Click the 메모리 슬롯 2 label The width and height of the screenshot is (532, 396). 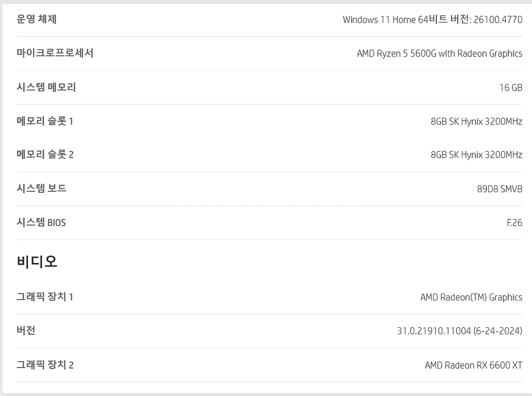pyautogui.click(x=45, y=154)
